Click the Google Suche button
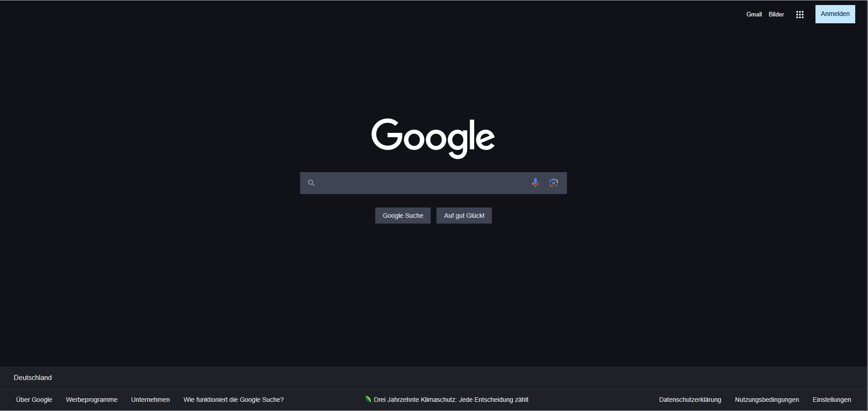Screen dimensions: 868x411 (403, 216)
